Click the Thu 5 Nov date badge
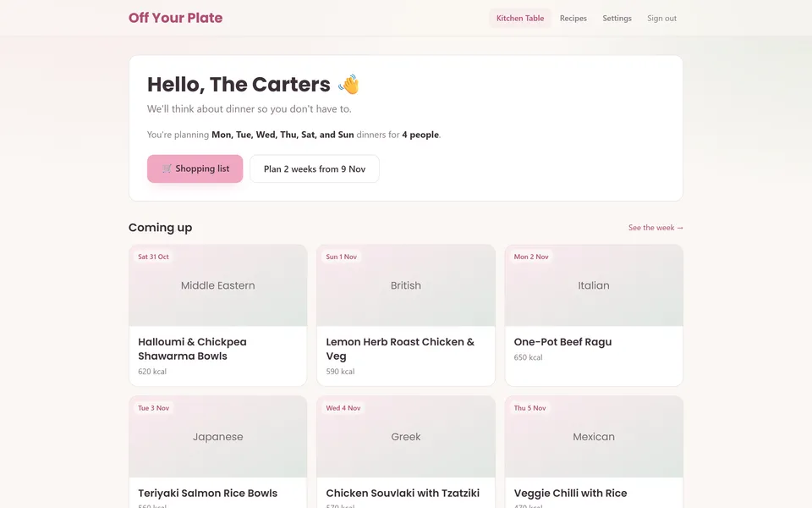 pyautogui.click(x=529, y=408)
